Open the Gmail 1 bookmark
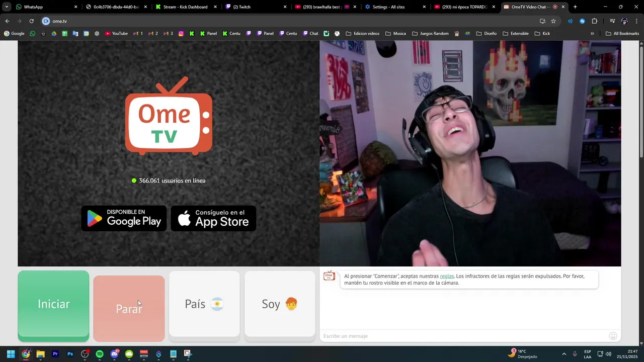Viewport: 644px width, 362px height. click(x=138, y=34)
